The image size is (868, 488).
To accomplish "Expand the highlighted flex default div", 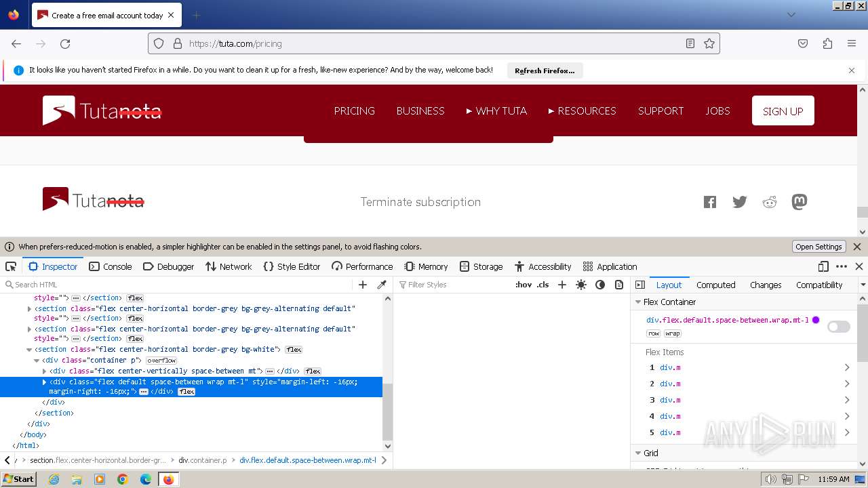I will (44, 382).
